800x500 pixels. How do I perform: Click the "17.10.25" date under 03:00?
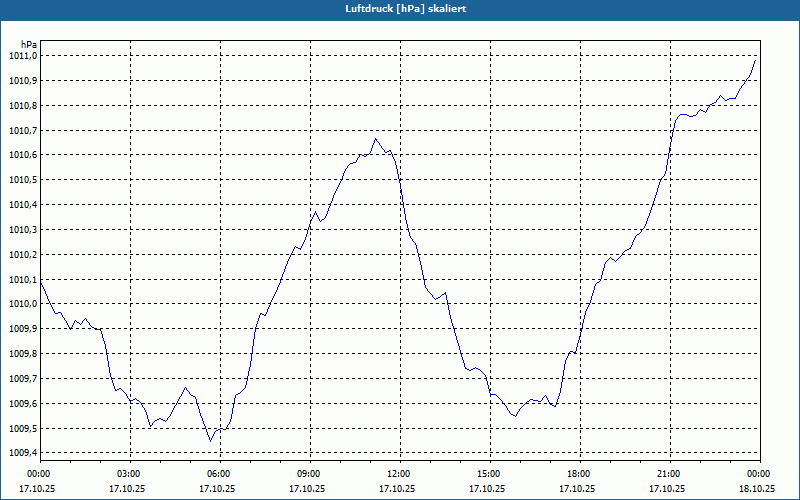pyautogui.click(x=128, y=488)
